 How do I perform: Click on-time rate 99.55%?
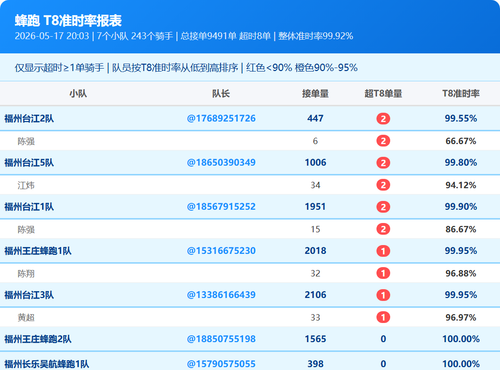(x=461, y=118)
